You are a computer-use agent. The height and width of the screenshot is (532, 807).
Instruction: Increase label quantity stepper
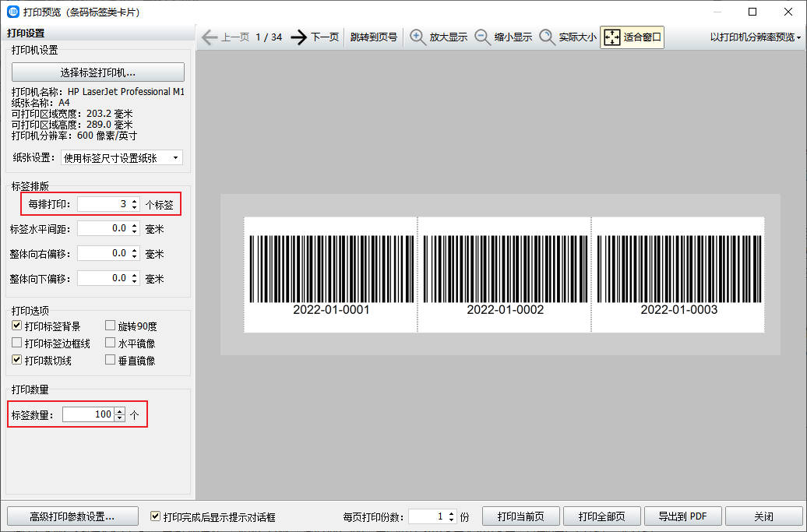120,411
